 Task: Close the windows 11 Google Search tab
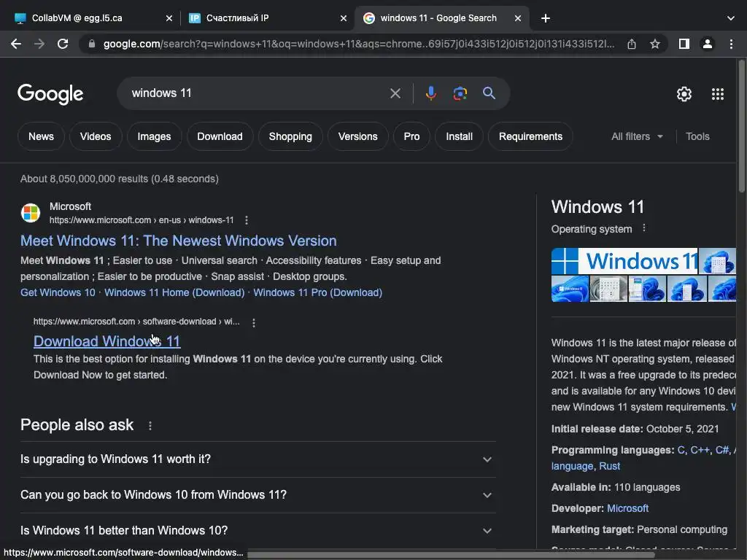[x=518, y=18]
